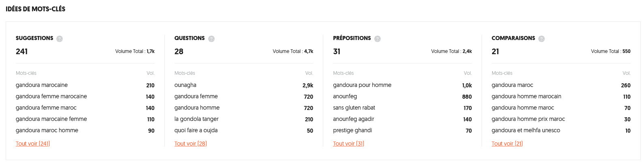Viewport: 644px width, 165px height.
Task: Select the keyword quoi faire a oujda
Action: [x=196, y=131]
